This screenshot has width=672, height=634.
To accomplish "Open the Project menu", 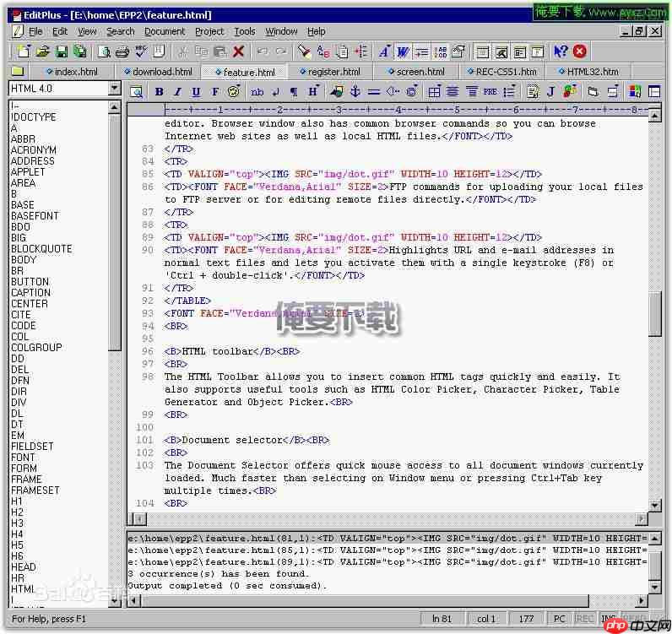I will pyautogui.click(x=209, y=31).
